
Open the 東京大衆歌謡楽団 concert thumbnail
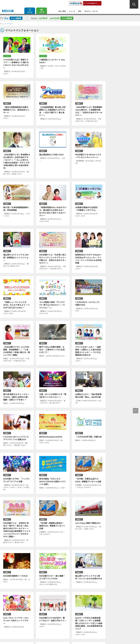click(x=17, y=92)
